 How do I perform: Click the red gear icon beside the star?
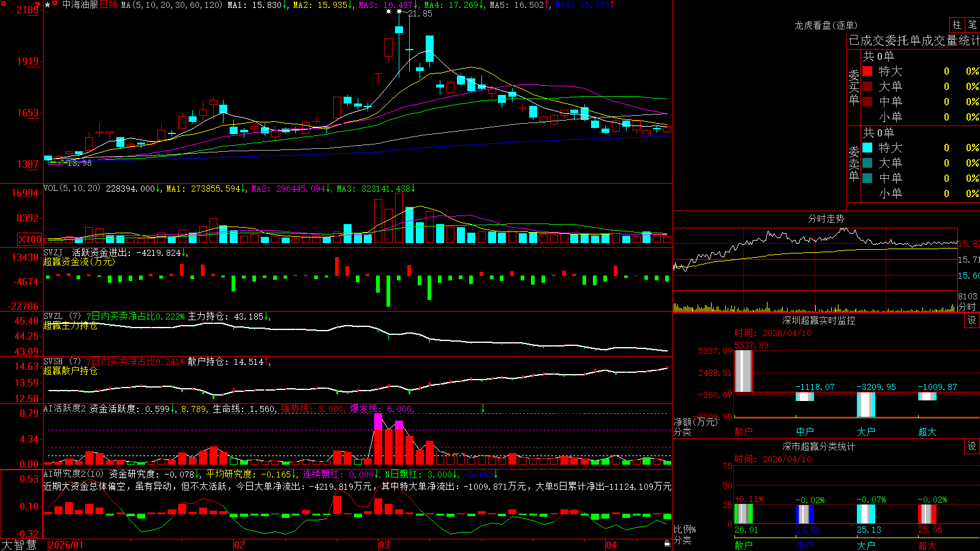click(55, 4)
